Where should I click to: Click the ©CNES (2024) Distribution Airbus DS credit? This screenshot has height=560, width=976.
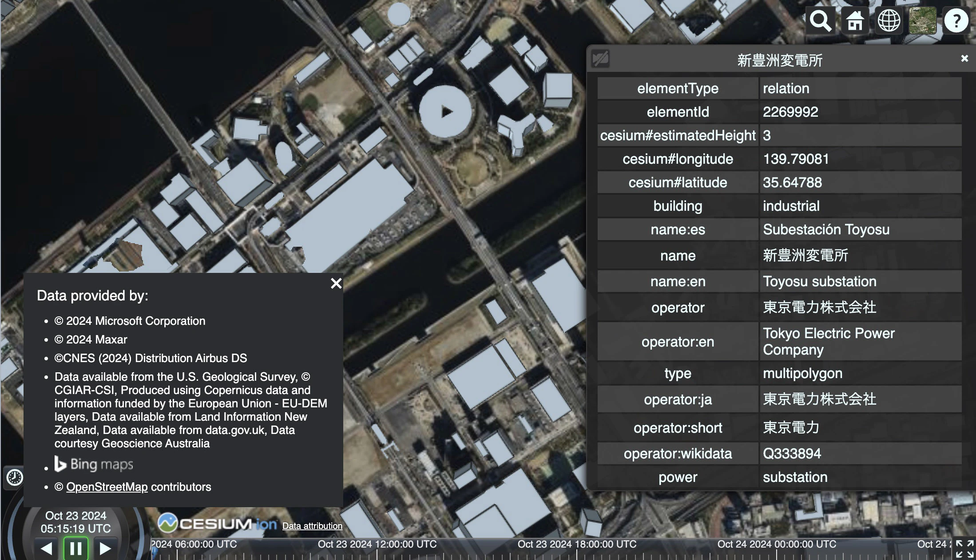151,358
